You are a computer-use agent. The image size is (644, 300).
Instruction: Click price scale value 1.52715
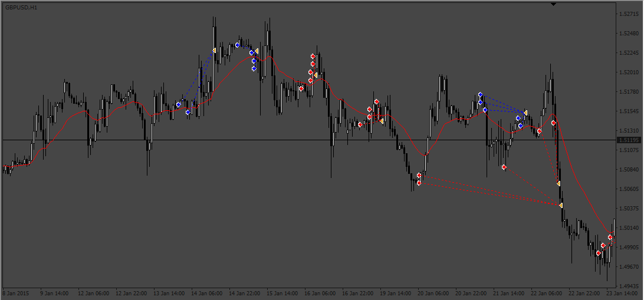(630, 14)
